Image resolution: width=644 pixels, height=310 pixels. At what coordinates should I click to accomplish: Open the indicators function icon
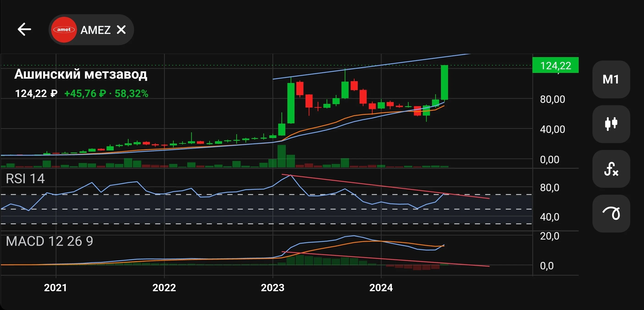(611, 169)
